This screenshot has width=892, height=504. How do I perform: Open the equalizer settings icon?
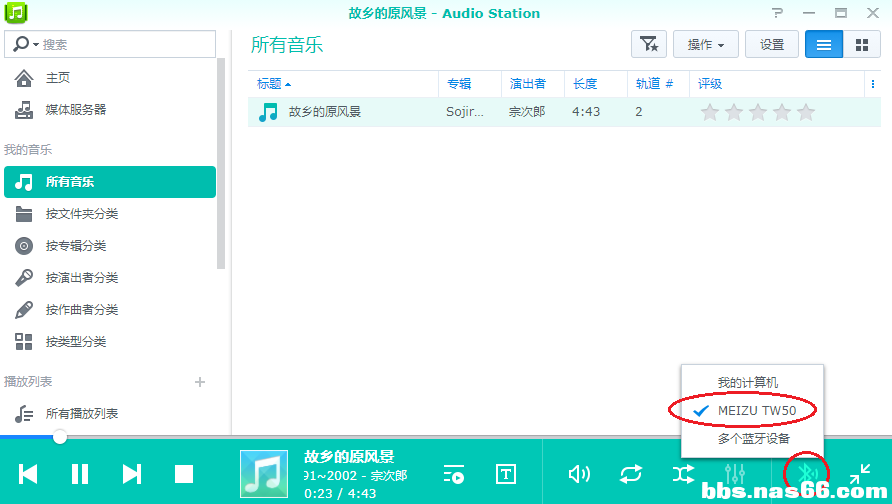pos(735,474)
